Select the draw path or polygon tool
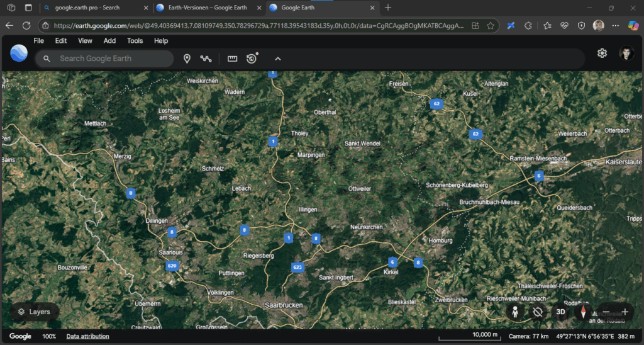644x345 pixels. (206, 59)
